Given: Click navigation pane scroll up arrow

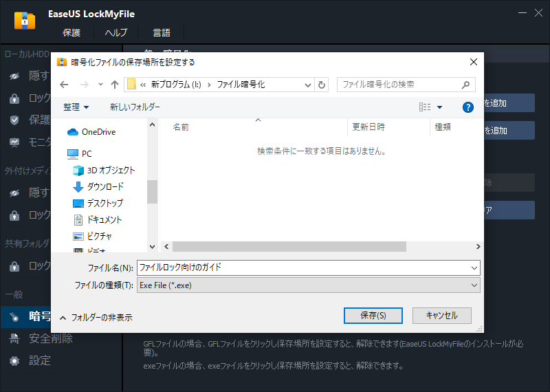Looking at the screenshot, I should [x=152, y=124].
